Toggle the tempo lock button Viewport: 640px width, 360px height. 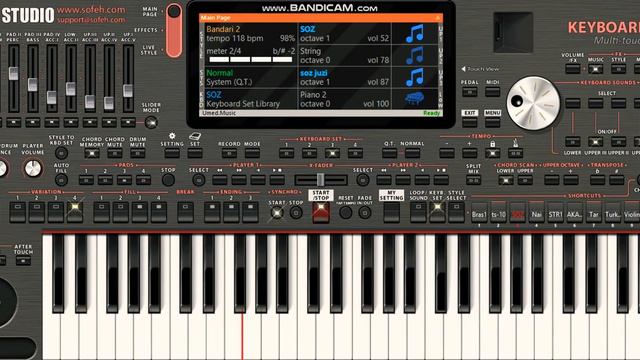coord(493,153)
